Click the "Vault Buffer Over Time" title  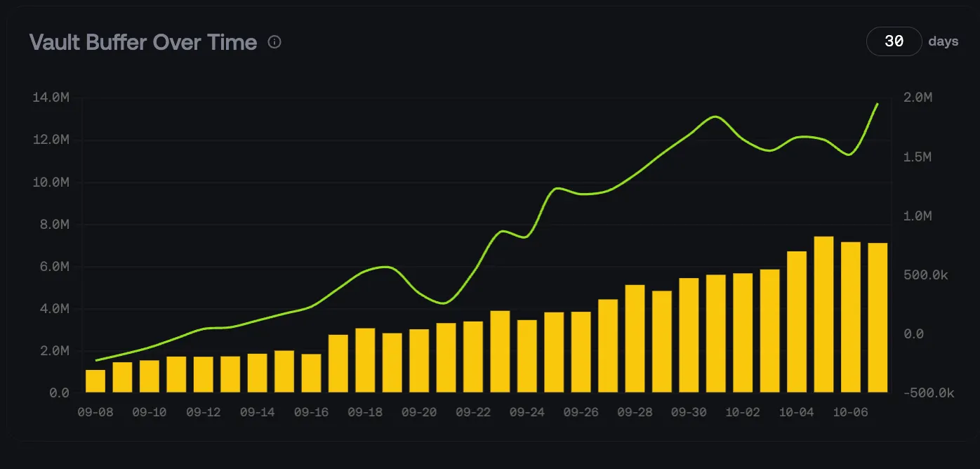[143, 42]
